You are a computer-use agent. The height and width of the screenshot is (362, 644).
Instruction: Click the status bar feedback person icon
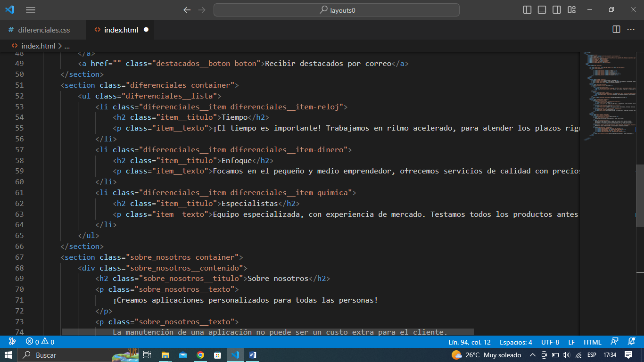pyautogui.click(x=614, y=342)
